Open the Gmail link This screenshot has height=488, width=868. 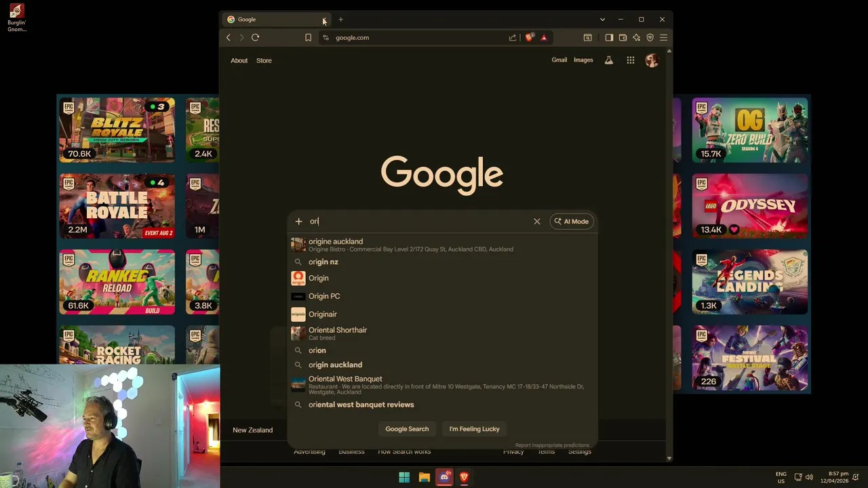coord(559,60)
